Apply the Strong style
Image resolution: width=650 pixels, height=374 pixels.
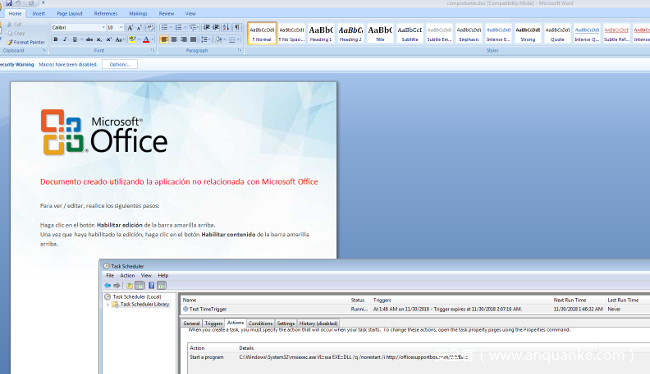(528, 34)
